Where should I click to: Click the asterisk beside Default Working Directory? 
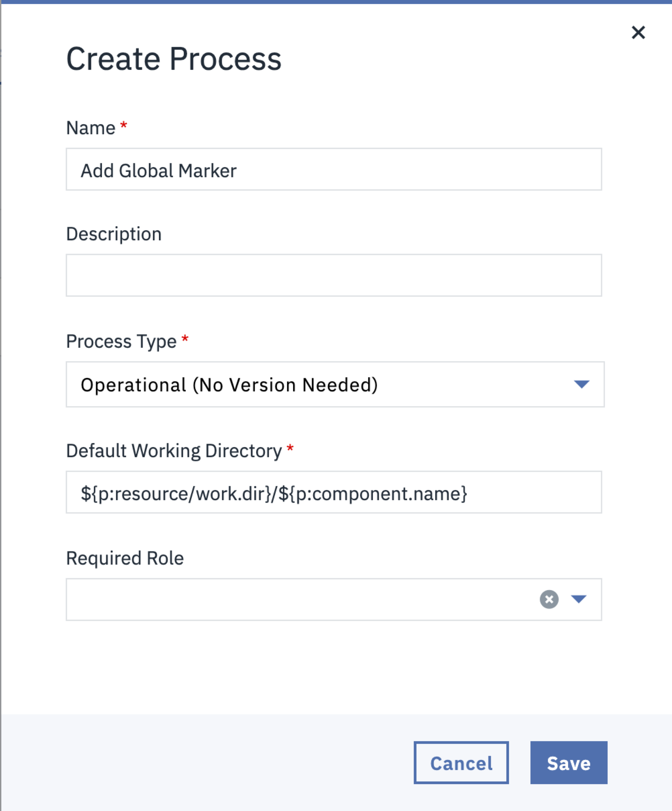[290, 448]
